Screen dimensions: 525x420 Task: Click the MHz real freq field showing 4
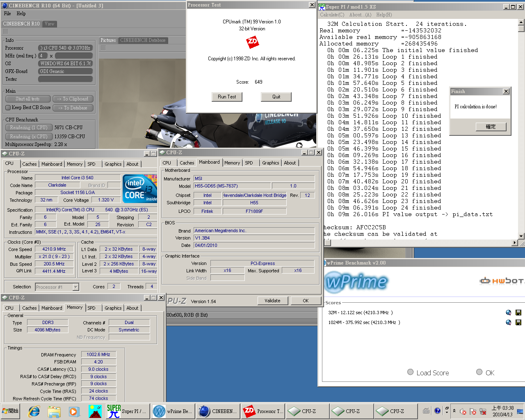click(x=43, y=56)
